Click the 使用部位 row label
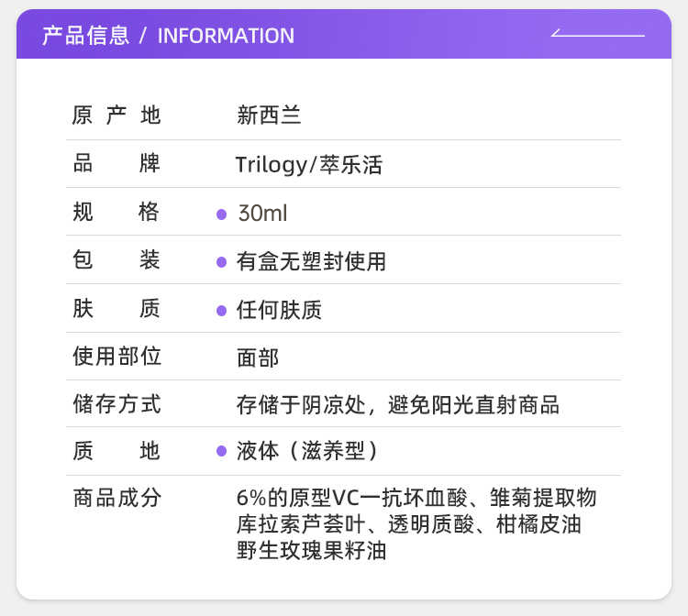This screenshot has height=616, width=688. tap(117, 357)
